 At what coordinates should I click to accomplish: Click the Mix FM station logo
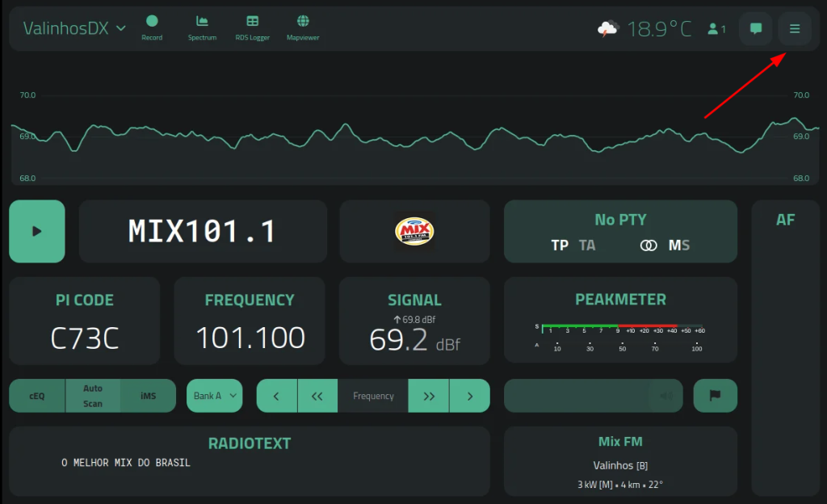(x=414, y=232)
